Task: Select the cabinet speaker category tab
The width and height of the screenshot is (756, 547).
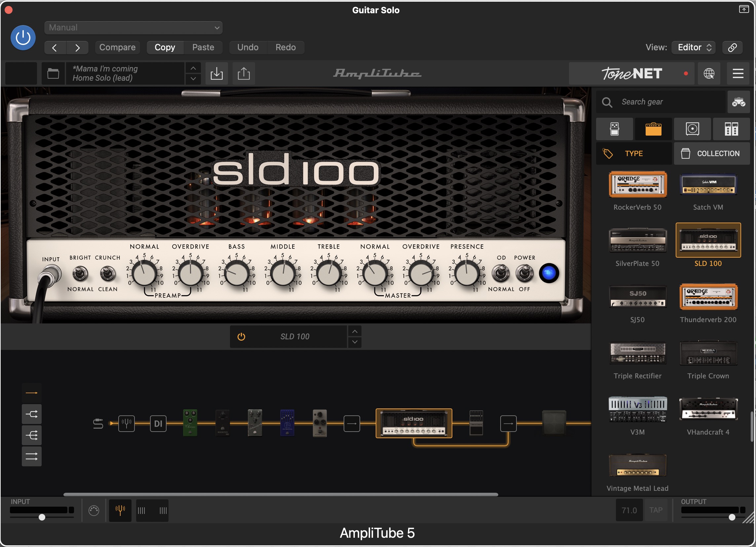Action: coord(692,129)
